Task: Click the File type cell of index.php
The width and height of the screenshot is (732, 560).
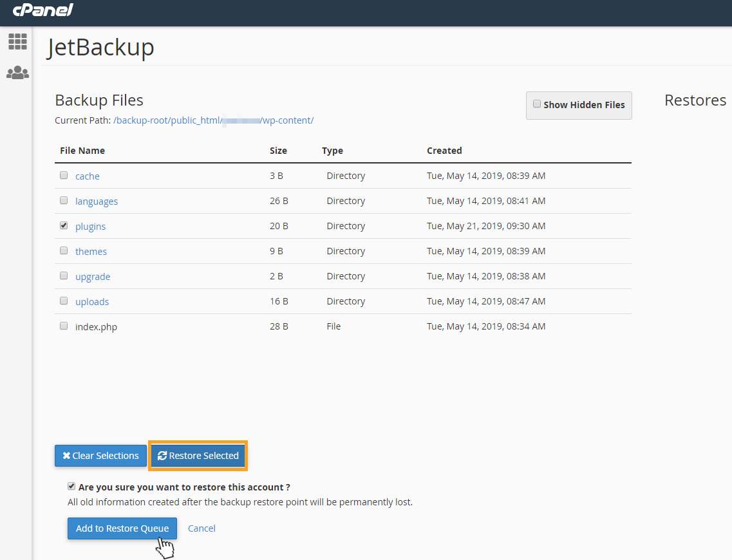Action: tap(333, 326)
